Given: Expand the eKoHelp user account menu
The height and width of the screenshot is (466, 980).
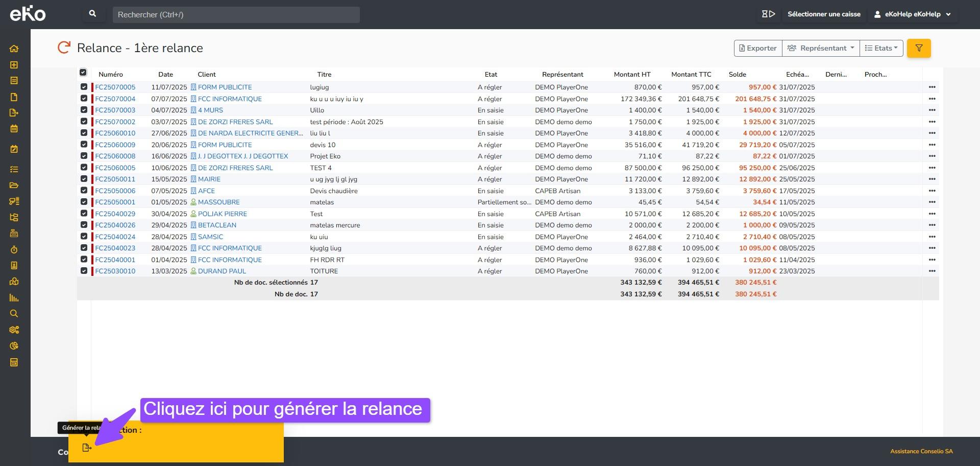Looking at the screenshot, I should pos(912,14).
